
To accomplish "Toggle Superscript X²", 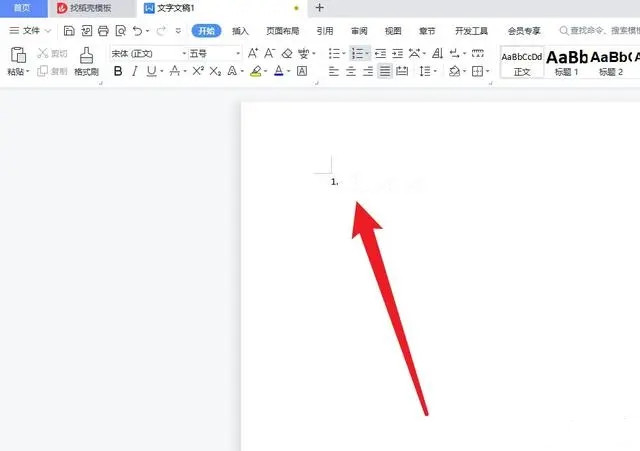I will tap(198, 71).
